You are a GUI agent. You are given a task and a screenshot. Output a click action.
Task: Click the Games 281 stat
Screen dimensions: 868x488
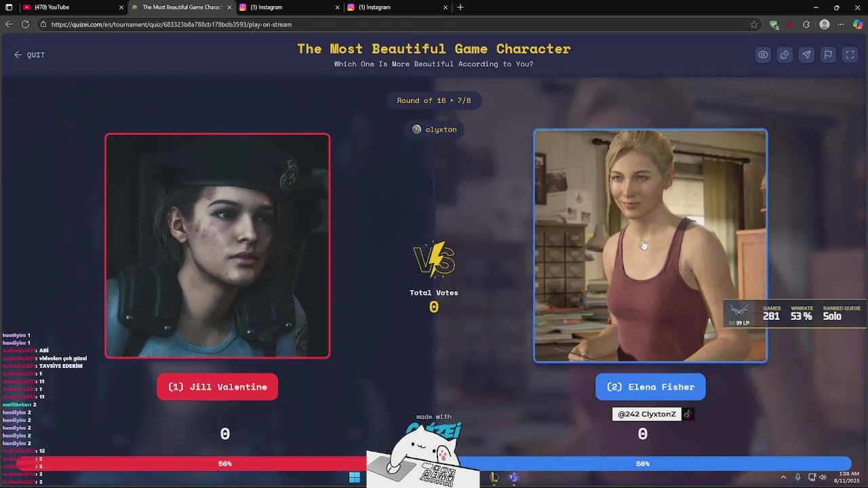coord(772,313)
